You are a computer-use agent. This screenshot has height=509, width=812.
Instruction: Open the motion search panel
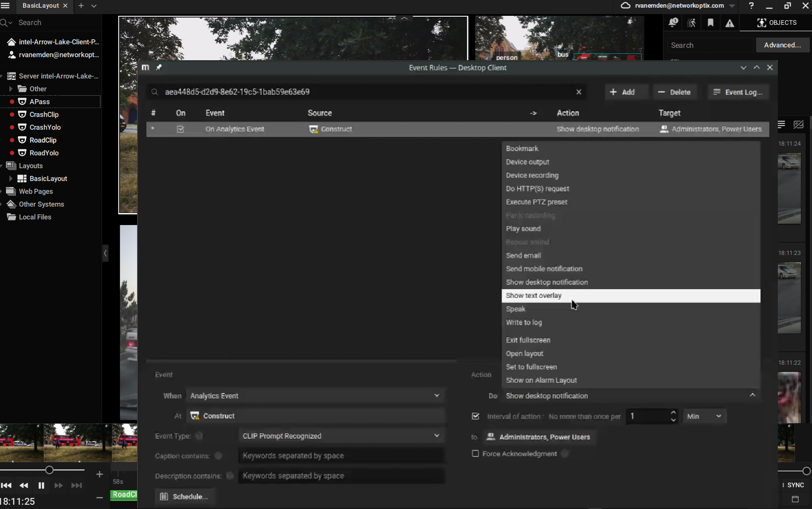pyautogui.click(x=692, y=23)
